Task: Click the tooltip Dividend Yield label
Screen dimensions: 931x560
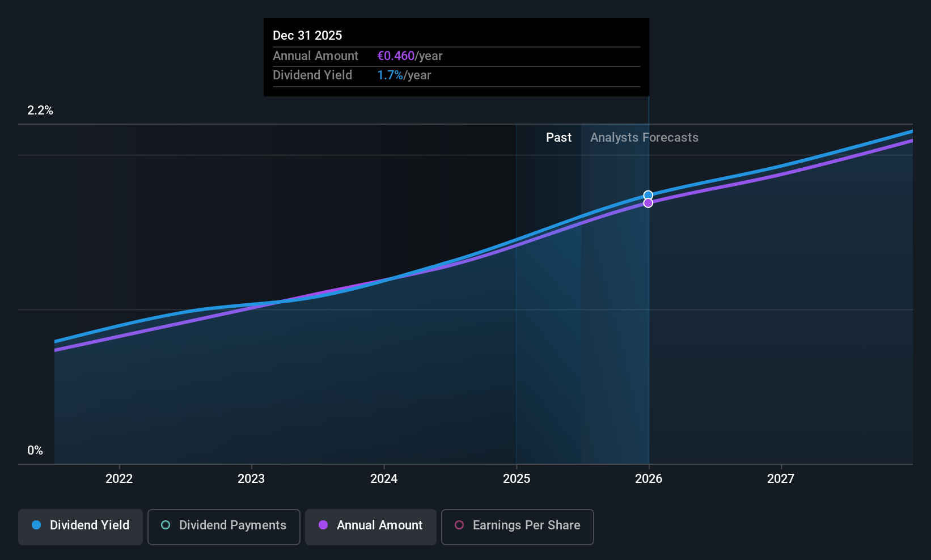Action: tap(312, 75)
